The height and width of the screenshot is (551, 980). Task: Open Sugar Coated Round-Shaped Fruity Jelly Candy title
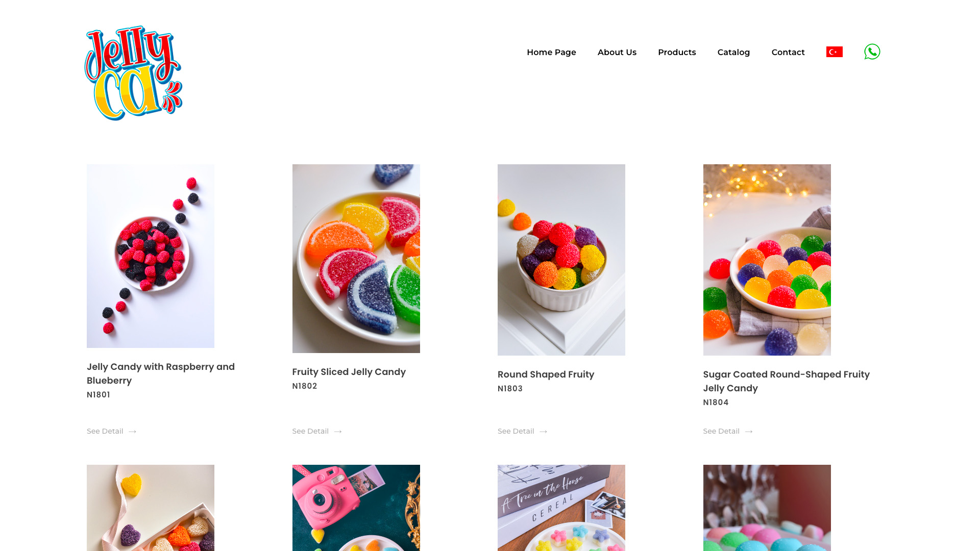(x=786, y=381)
